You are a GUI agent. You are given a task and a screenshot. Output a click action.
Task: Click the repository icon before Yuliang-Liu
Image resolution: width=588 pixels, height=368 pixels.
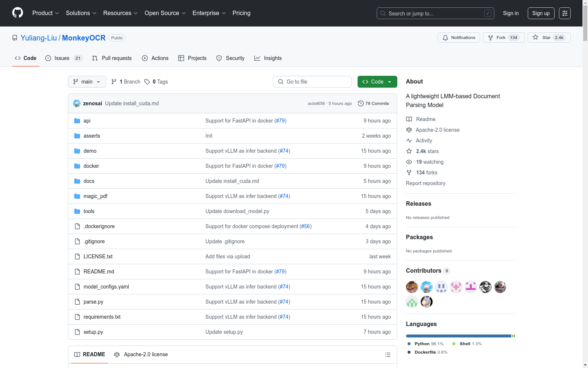click(x=15, y=38)
